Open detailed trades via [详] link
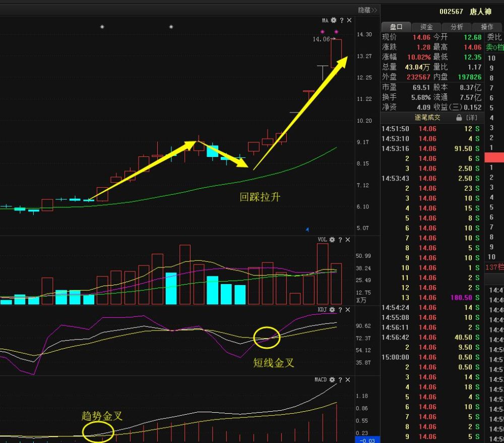 [472, 118]
